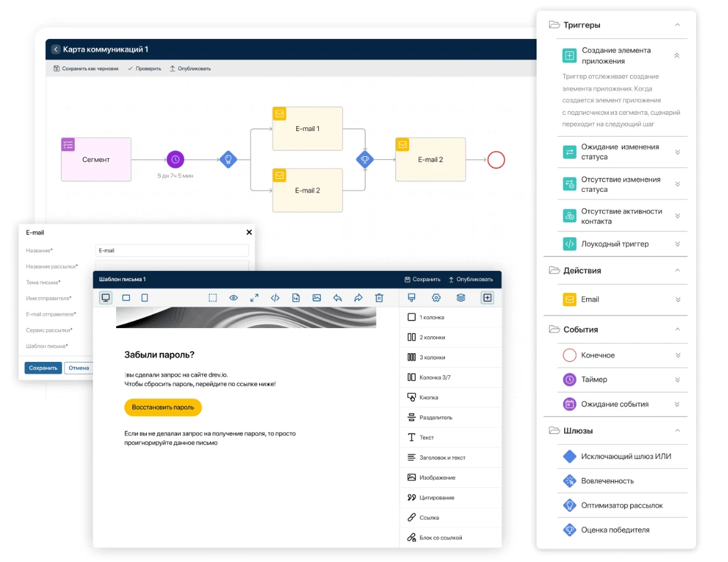The height and width of the screenshot is (562, 728).
Task: Click the desktop preview device icon
Action: click(x=106, y=298)
